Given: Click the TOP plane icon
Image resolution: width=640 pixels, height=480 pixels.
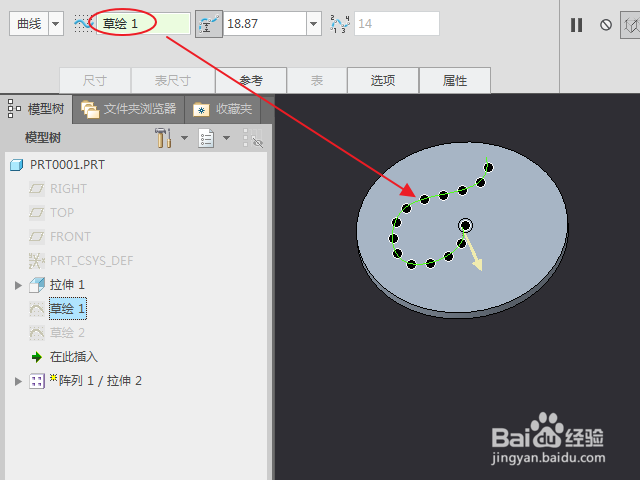Looking at the screenshot, I should point(37,213).
